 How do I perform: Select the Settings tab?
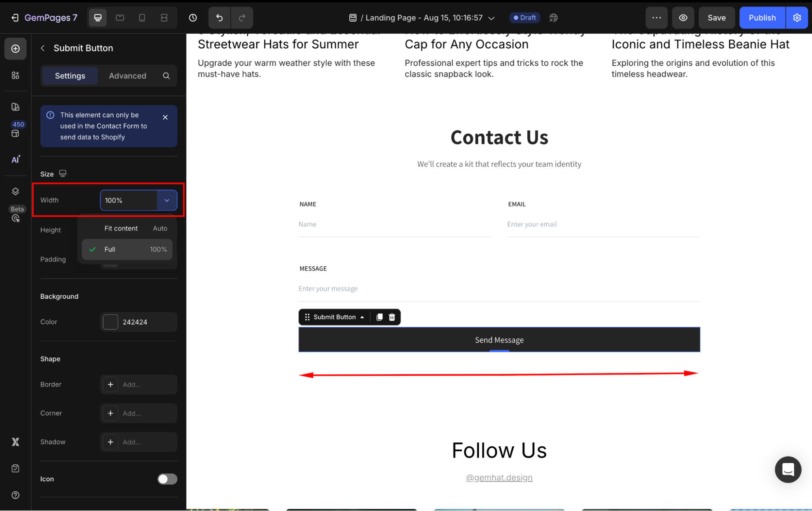point(70,76)
